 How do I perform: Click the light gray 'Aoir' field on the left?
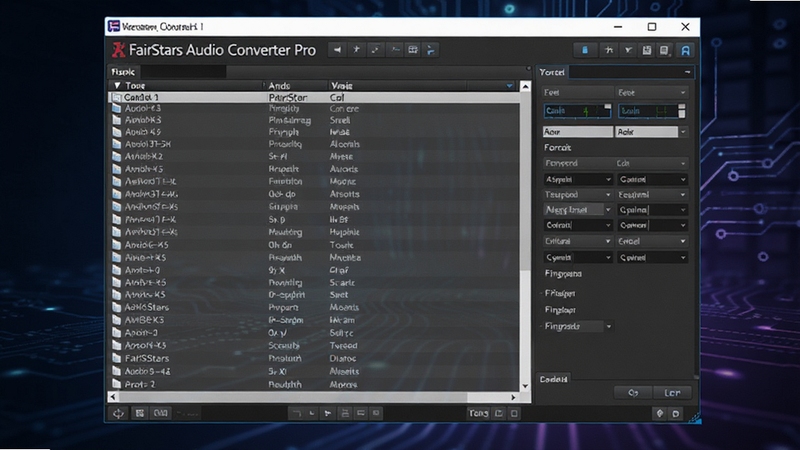click(x=578, y=132)
